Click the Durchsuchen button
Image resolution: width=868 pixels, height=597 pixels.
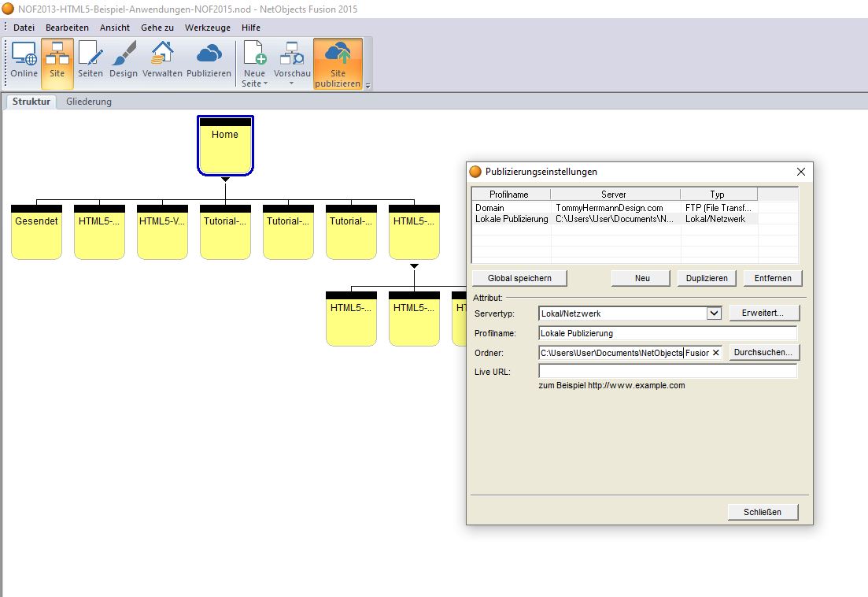[x=764, y=352]
